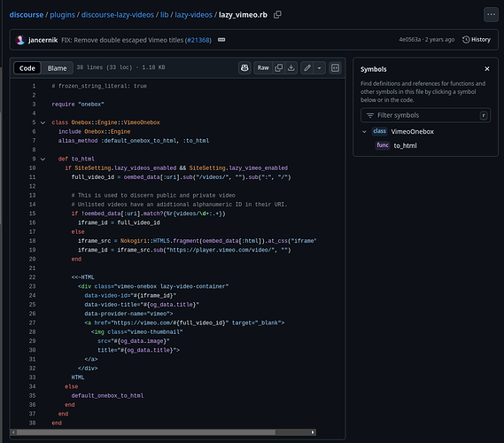This screenshot has width=504, height=443.
Task: Open the more options ellipsis menu
Action: (491, 15)
